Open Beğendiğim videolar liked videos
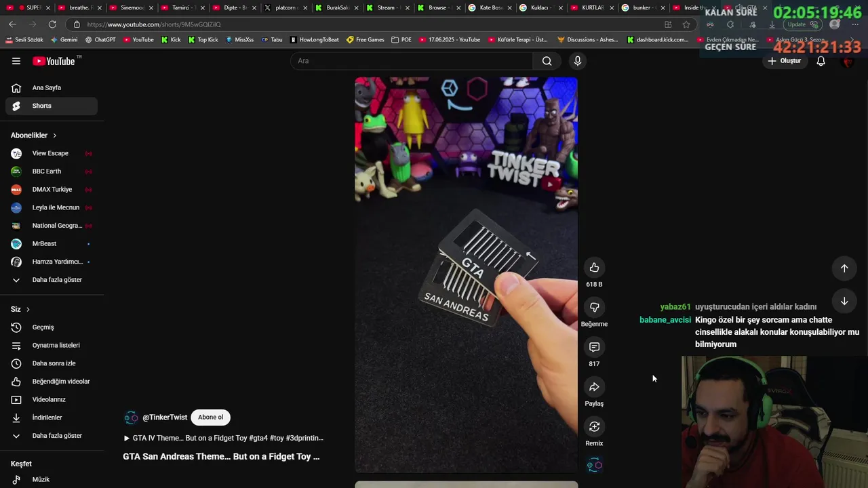 (52, 382)
